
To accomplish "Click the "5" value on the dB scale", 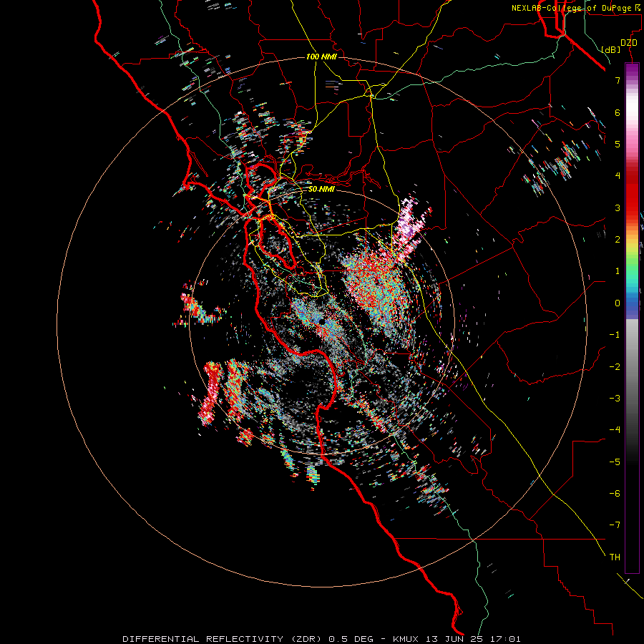I will (618, 144).
